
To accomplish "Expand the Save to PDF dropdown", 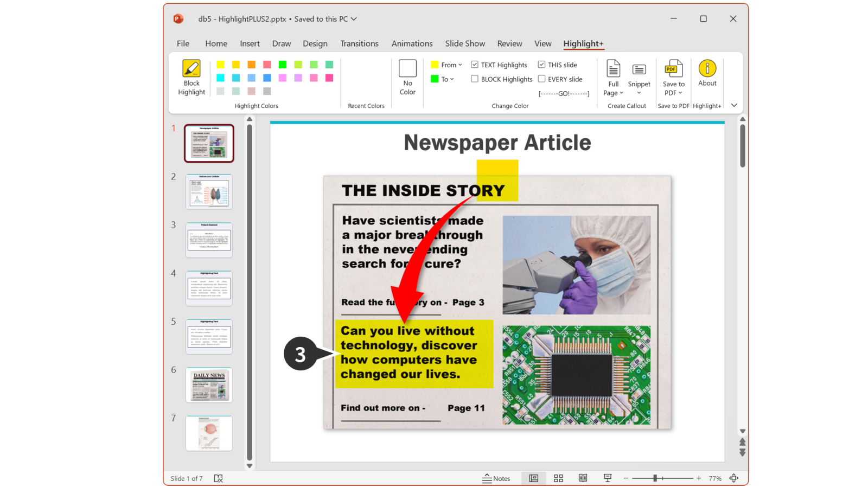I will pos(673,93).
